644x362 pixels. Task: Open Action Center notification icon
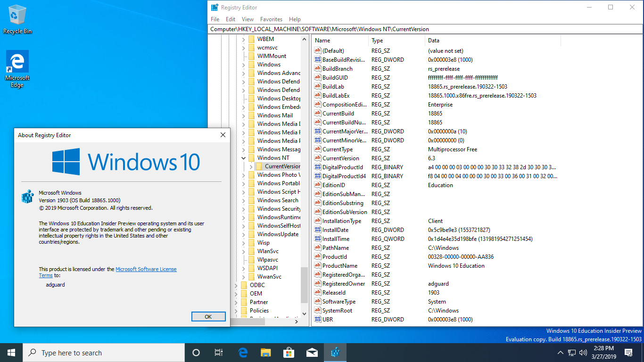coord(628,353)
